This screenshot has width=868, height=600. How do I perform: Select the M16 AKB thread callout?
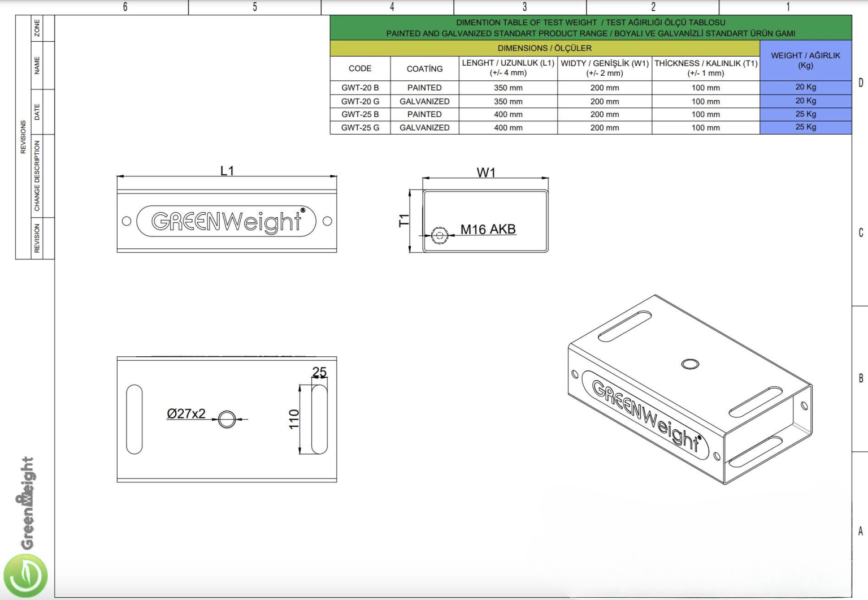point(488,228)
